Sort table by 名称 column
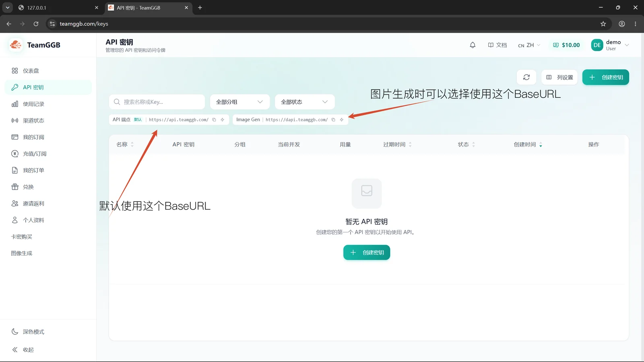The width and height of the screenshot is (644, 362). coord(125,144)
